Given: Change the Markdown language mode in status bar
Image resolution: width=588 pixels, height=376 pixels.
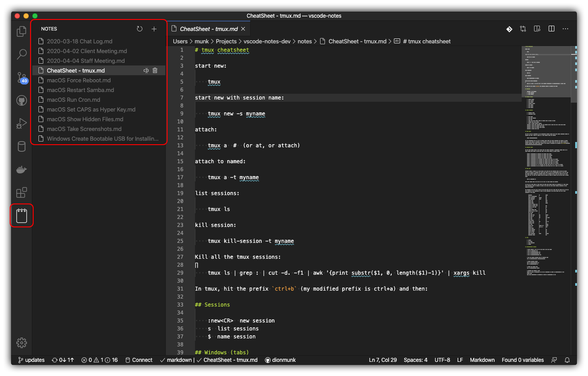Looking at the screenshot, I should pyautogui.click(x=482, y=360).
